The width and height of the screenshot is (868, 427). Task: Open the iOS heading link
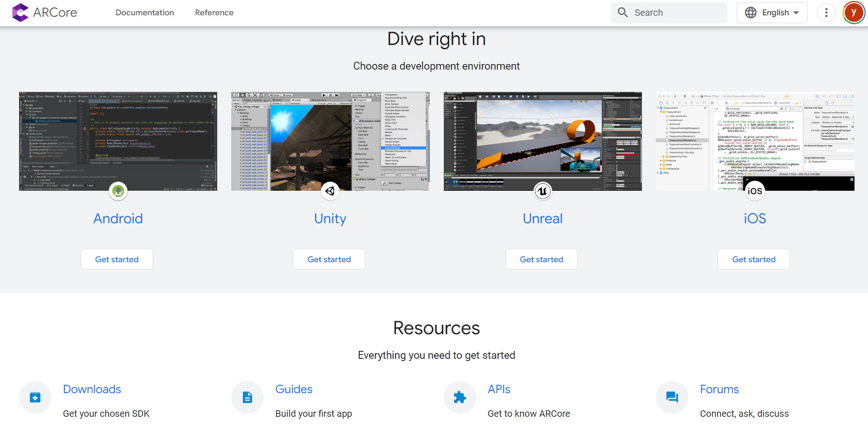755,219
